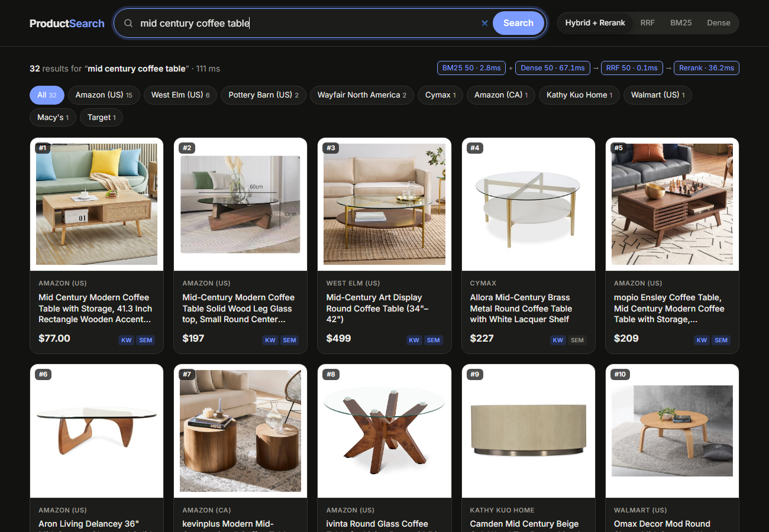Switch to RRF search mode
The width and height of the screenshot is (769, 532).
(647, 23)
